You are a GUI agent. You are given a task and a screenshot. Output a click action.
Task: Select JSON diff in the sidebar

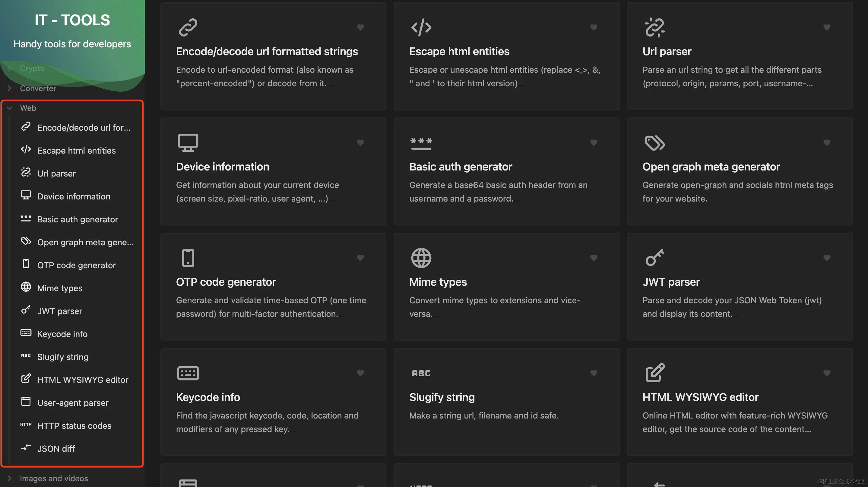[56, 449]
